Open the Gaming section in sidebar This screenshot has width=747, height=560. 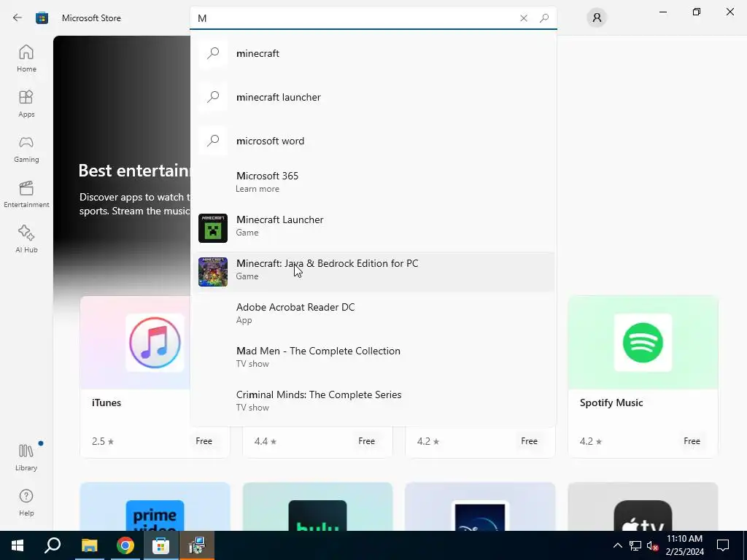(26, 149)
